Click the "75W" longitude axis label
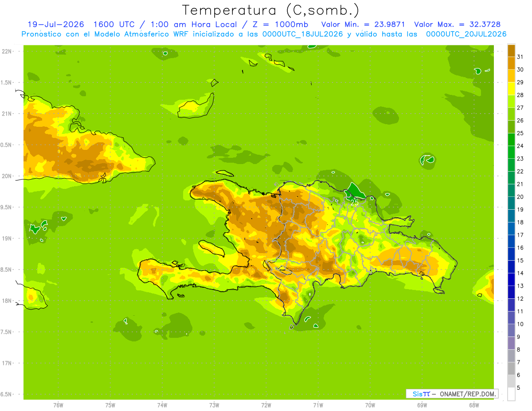 click(x=110, y=405)
